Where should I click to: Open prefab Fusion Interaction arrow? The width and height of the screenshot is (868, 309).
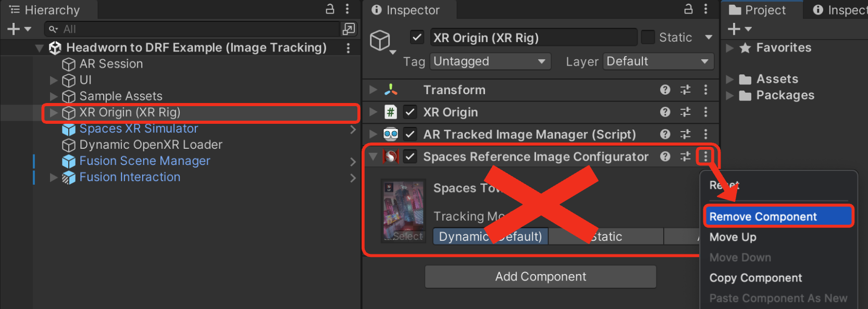pos(353,178)
